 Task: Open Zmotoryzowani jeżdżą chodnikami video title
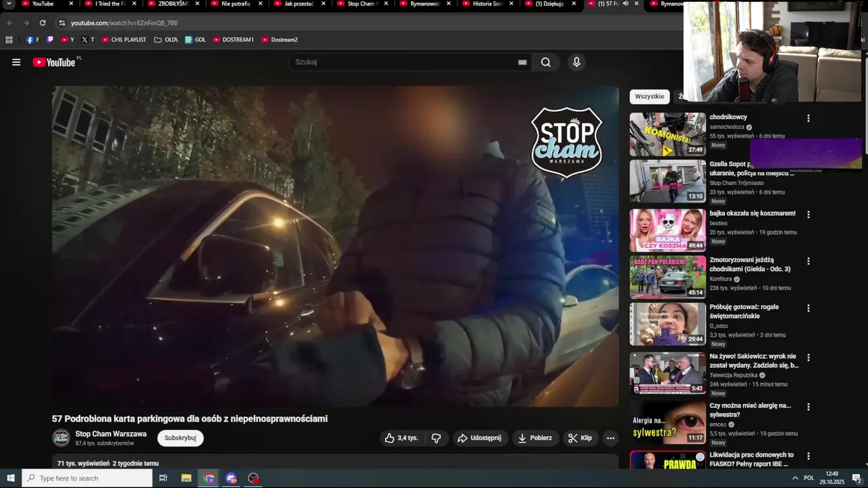[750, 264]
